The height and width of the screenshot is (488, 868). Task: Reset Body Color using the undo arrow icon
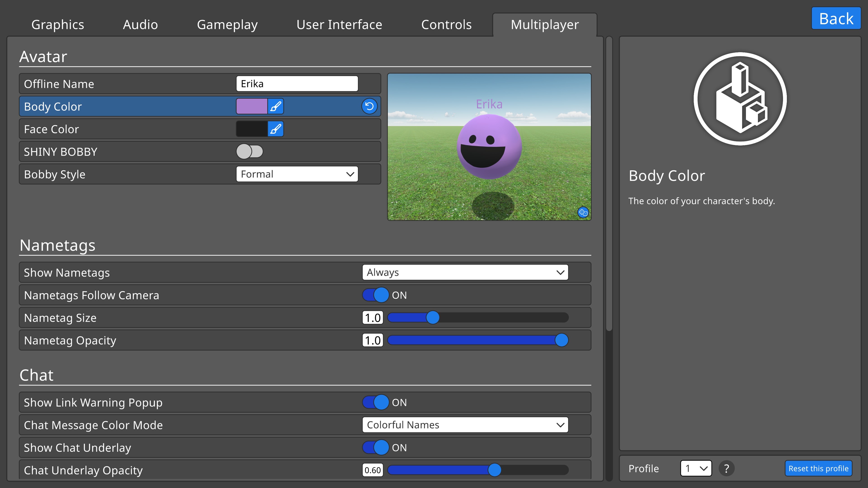(369, 106)
